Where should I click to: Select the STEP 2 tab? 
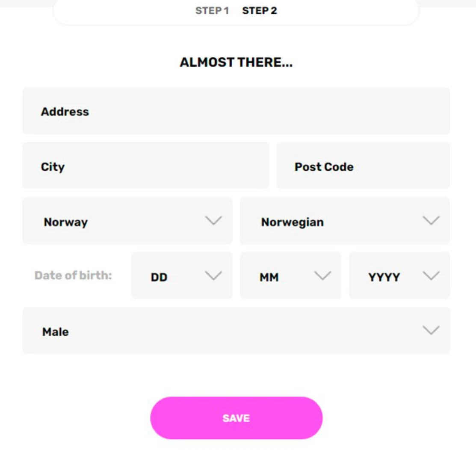tap(259, 10)
